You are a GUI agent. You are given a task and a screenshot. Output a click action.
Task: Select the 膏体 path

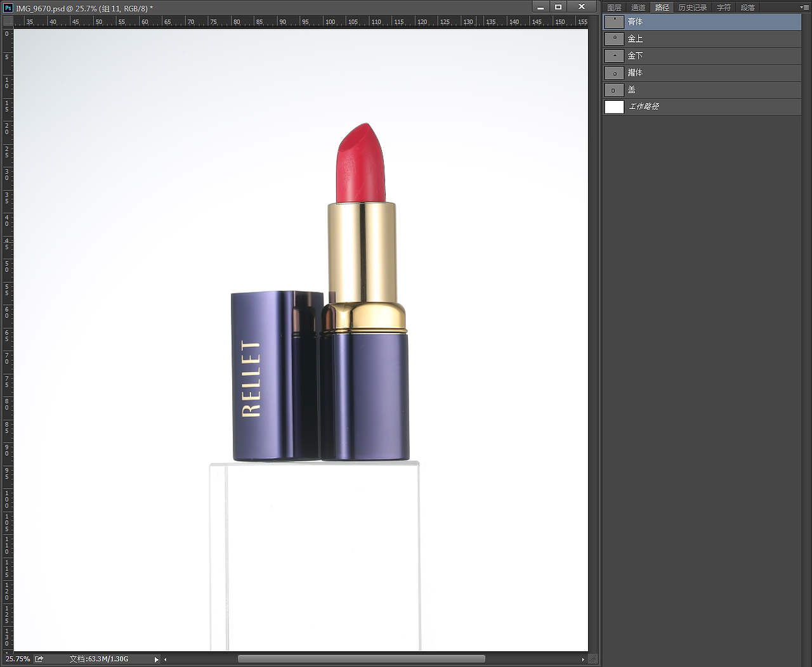click(x=702, y=22)
